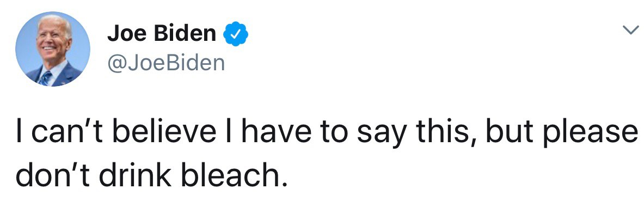
Task: Click the first name "Joe" in the header
Action: [127, 34]
